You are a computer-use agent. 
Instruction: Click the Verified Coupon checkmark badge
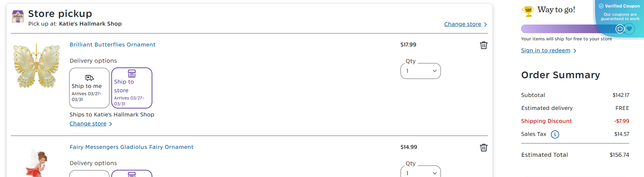[601, 6]
